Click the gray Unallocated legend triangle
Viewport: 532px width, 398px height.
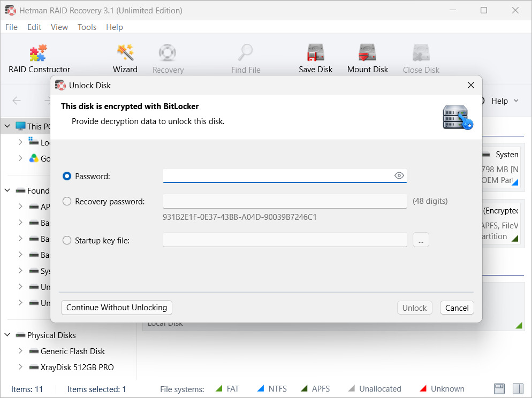[x=352, y=388]
